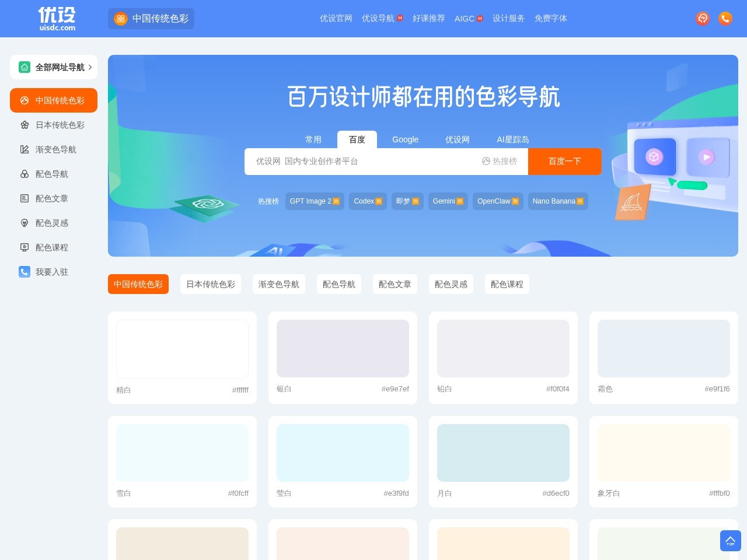Click the sidebar 我要入驻 entry

[x=54, y=272]
